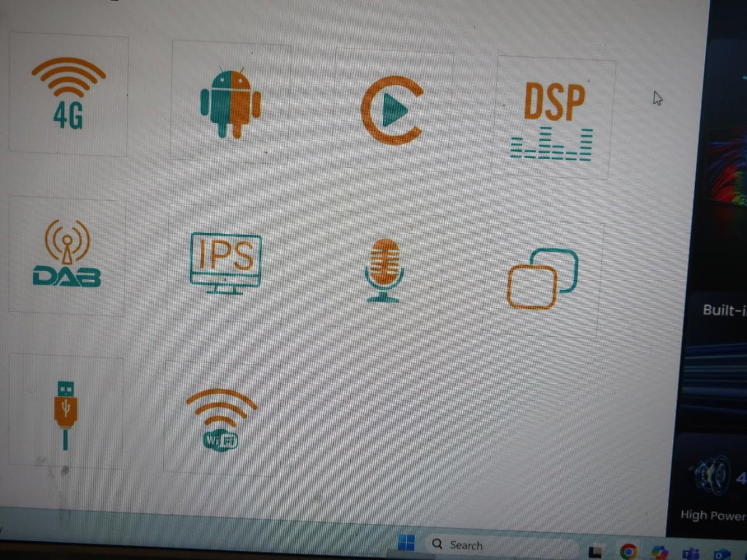Screen dimensions: 747x560
Task: Click the "High Power" label
Action: click(713, 515)
